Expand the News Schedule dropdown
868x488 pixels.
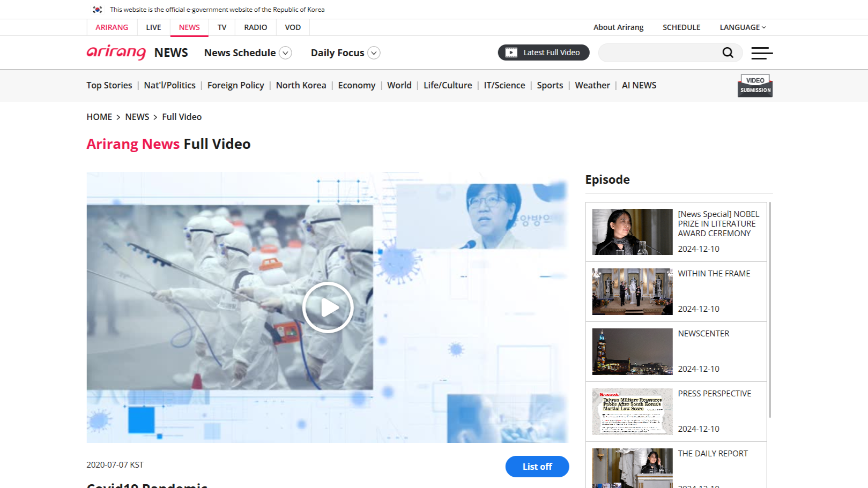[286, 53]
